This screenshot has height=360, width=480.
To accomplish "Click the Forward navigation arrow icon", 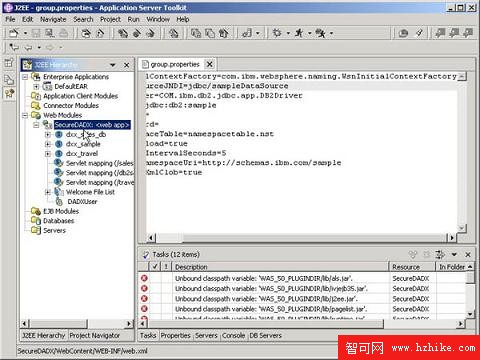I will (50, 47).
